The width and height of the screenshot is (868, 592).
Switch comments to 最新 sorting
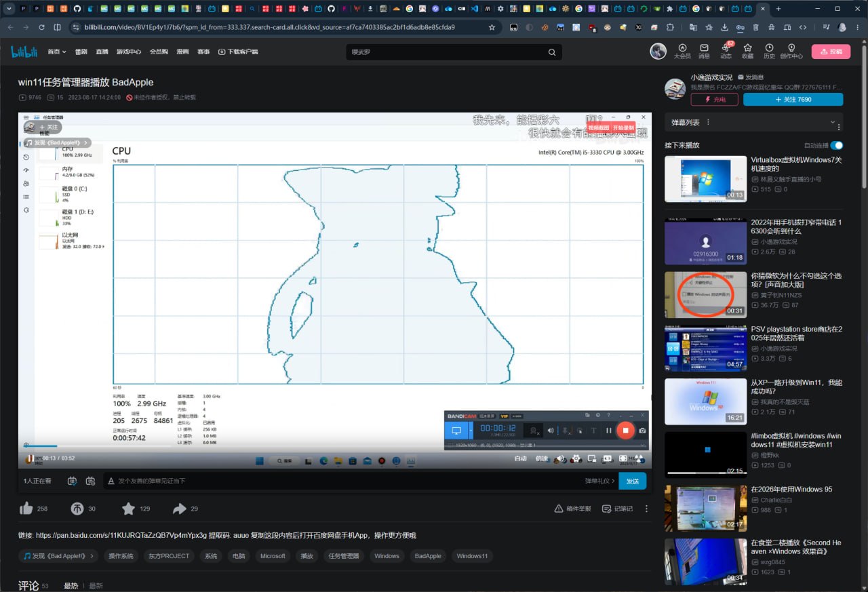click(96, 586)
